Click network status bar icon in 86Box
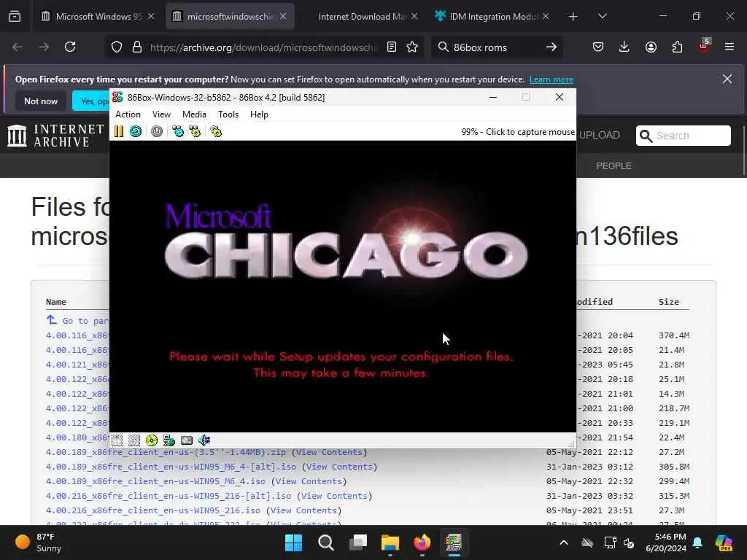 click(x=169, y=440)
